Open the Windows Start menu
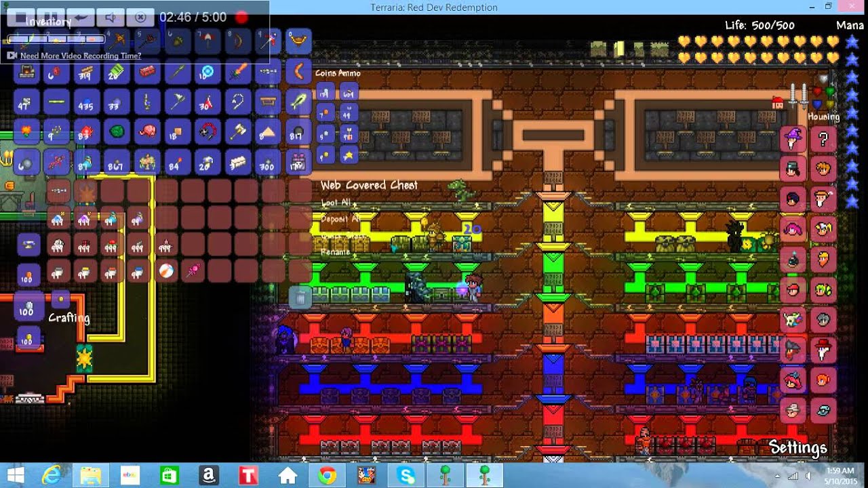Screen dimensions: 868x488 pos(16,475)
